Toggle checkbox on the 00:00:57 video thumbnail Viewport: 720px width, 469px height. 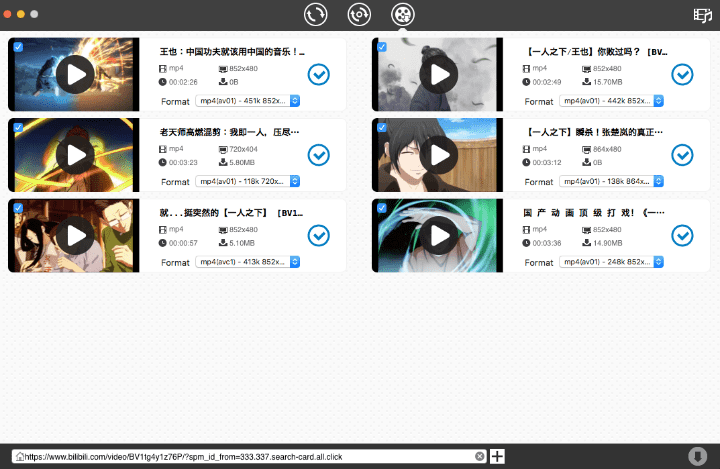(17, 207)
